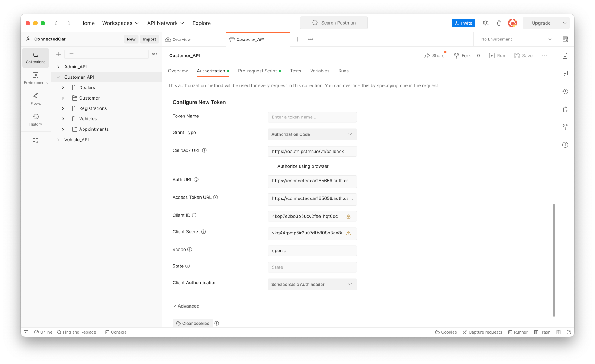Open the comments panel icon

(565, 74)
